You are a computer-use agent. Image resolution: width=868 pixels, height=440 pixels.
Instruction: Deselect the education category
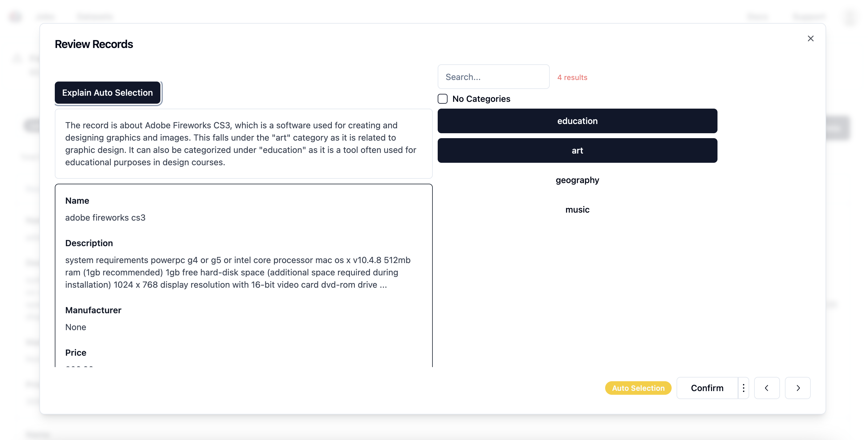point(577,121)
